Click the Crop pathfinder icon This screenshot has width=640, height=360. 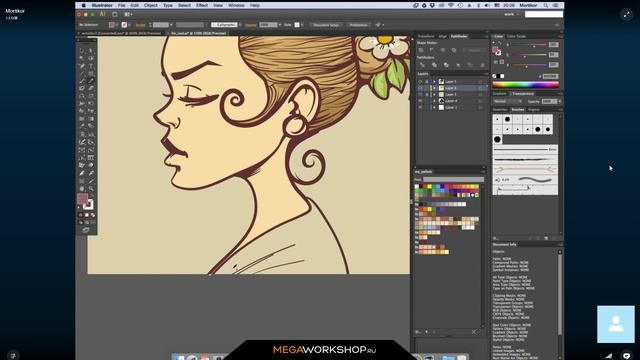(458, 64)
